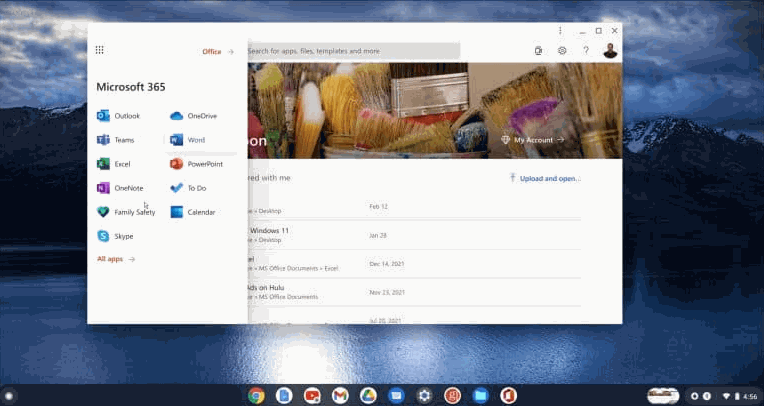Click Office icon in the shelf
This screenshot has height=406, width=764.
[508, 396]
